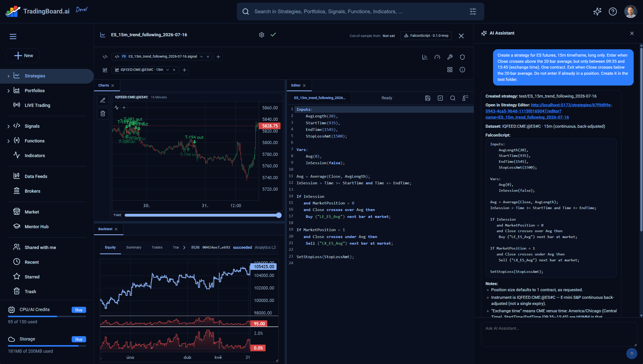Screen dimensions: 643x364
Task: Show more backtest tabs arrow
Action: click(184, 248)
